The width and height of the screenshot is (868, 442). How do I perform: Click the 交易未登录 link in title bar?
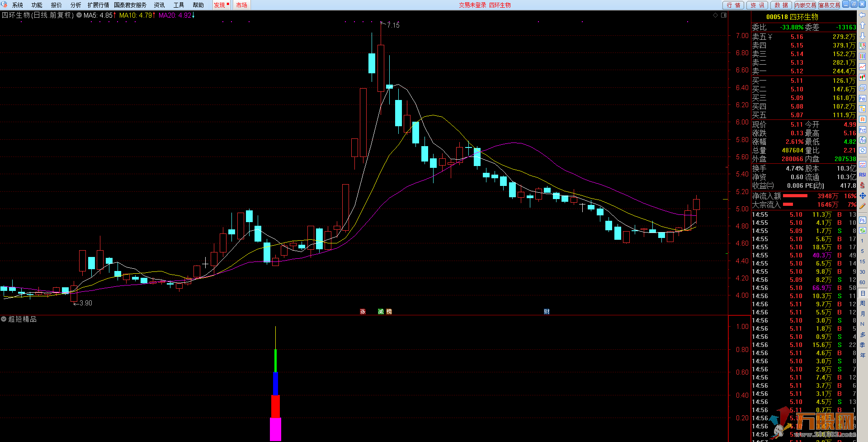472,5
